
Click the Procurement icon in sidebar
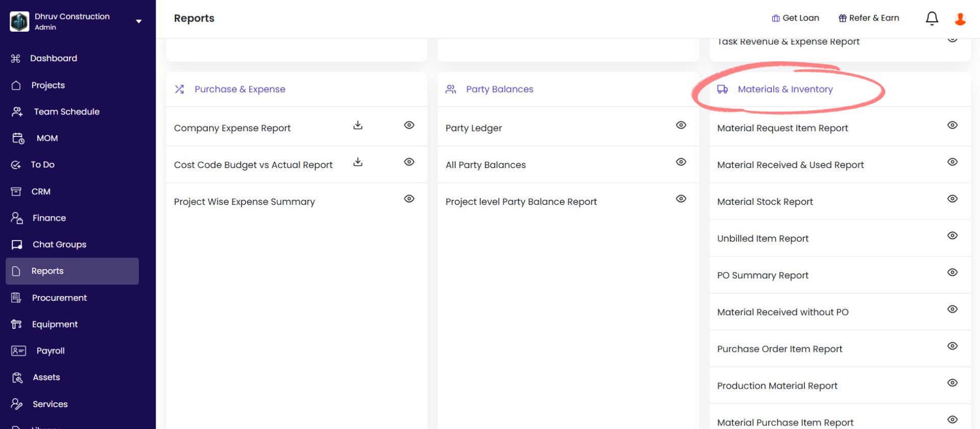[x=16, y=298]
